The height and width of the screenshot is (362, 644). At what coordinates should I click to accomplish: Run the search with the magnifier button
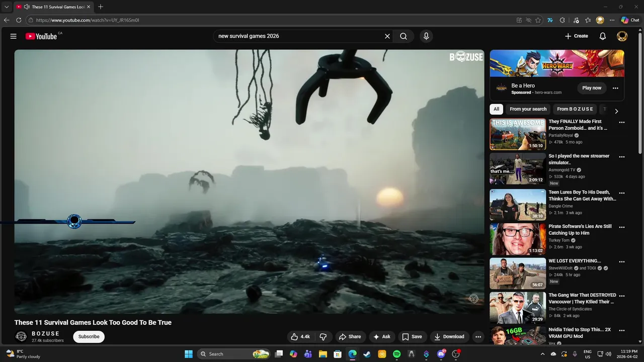click(x=404, y=36)
